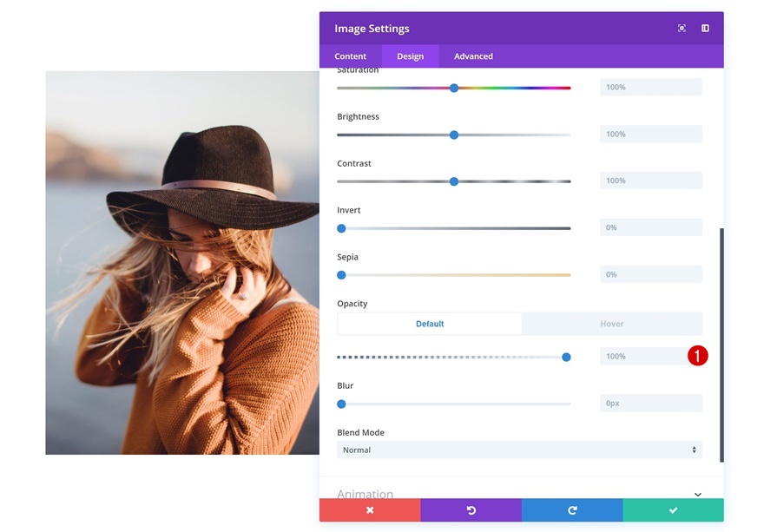
Task: Click the Blend Mode label
Action: click(x=360, y=432)
